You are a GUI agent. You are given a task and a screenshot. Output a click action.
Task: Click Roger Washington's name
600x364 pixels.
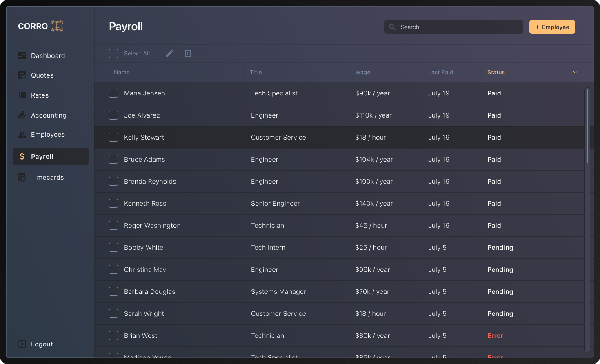coord(152,225)
